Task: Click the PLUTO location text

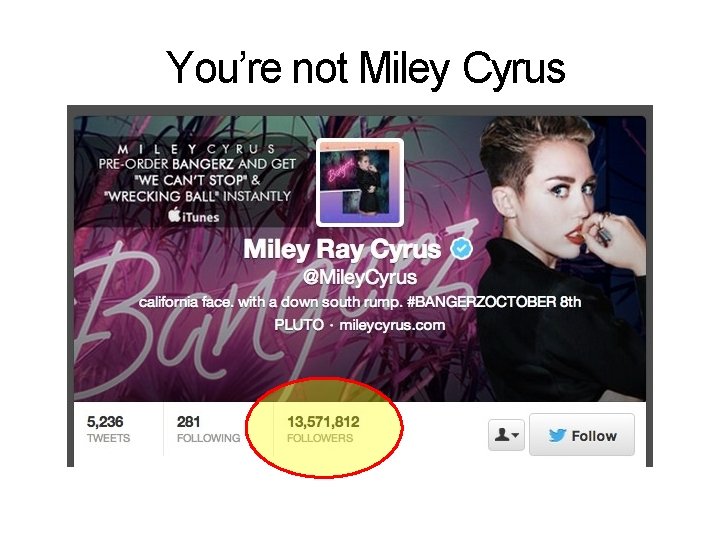Action: pos(299,325)
